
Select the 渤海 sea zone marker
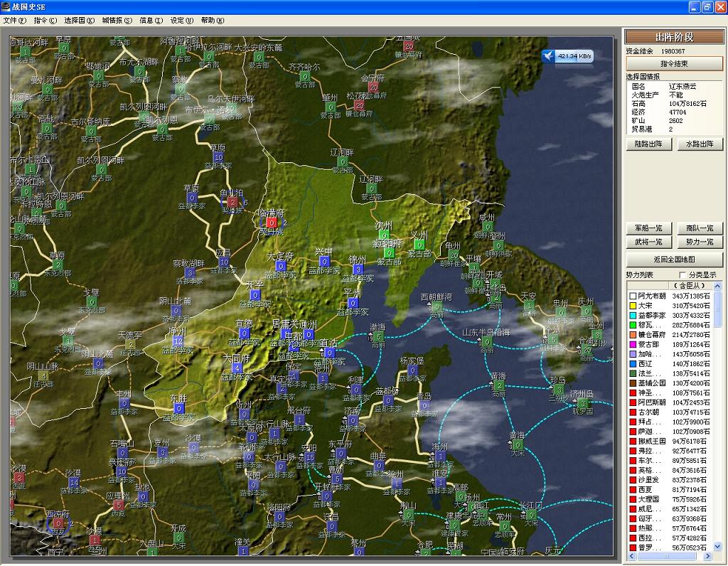tap(378, 336)
